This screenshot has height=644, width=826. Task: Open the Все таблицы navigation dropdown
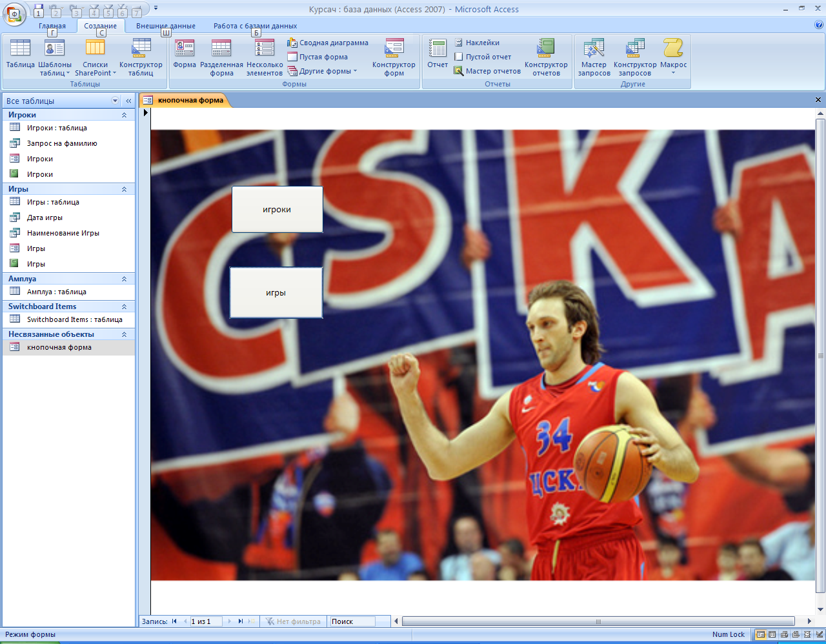click(x=116, y=101)
